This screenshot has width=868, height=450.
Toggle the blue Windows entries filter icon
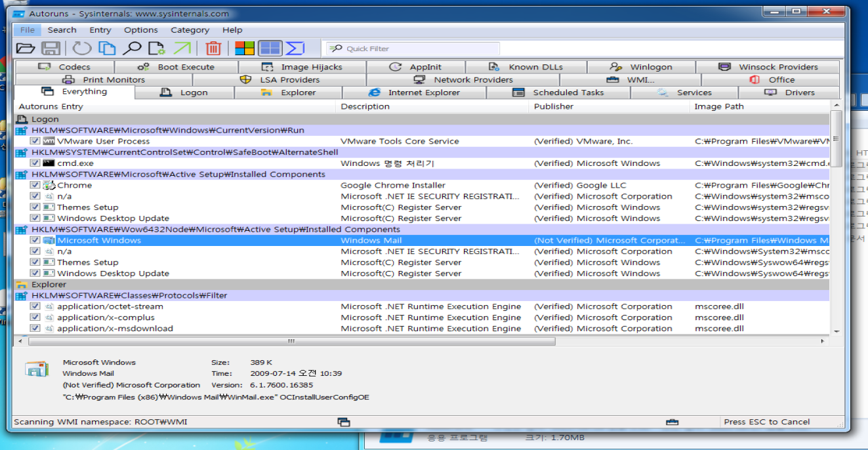point(270,48)
